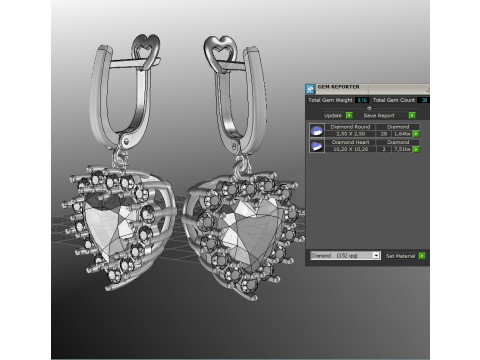Click the Diamond Heart name cell

[350, 142]
